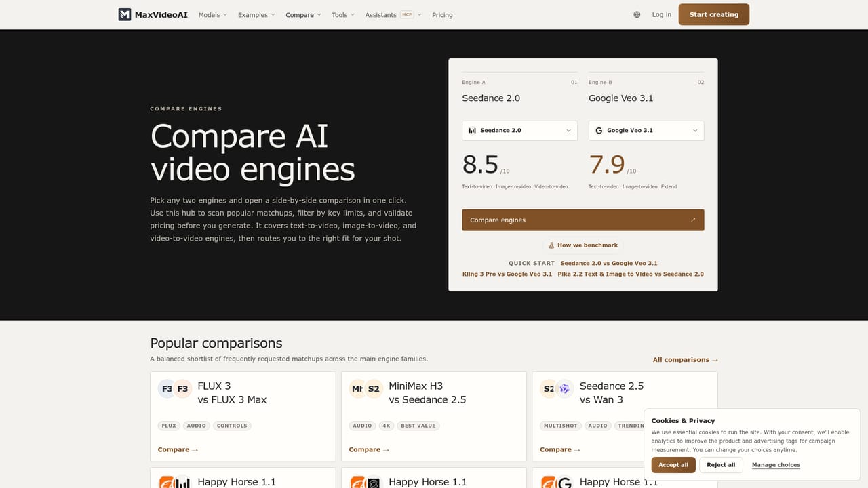
Task: Expand the Examples menu
Action: (x=256, y=14)
